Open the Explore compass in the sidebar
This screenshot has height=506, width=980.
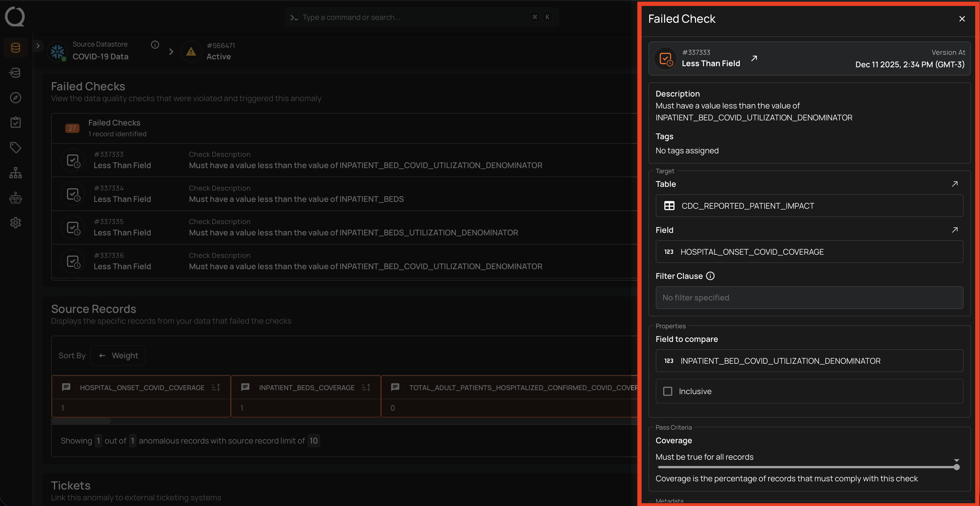(16, 98)
